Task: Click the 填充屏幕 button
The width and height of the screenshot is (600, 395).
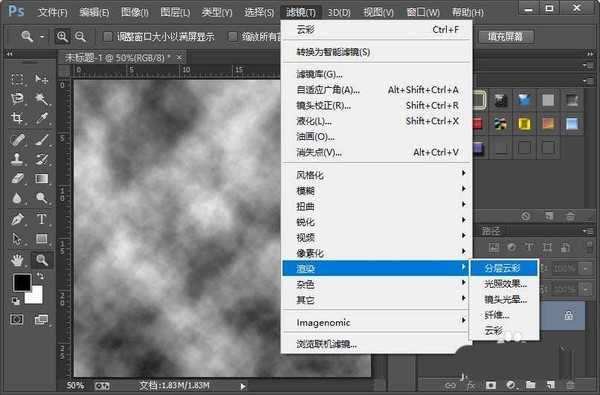Action: pyautogui.click(x=505, y=37)
